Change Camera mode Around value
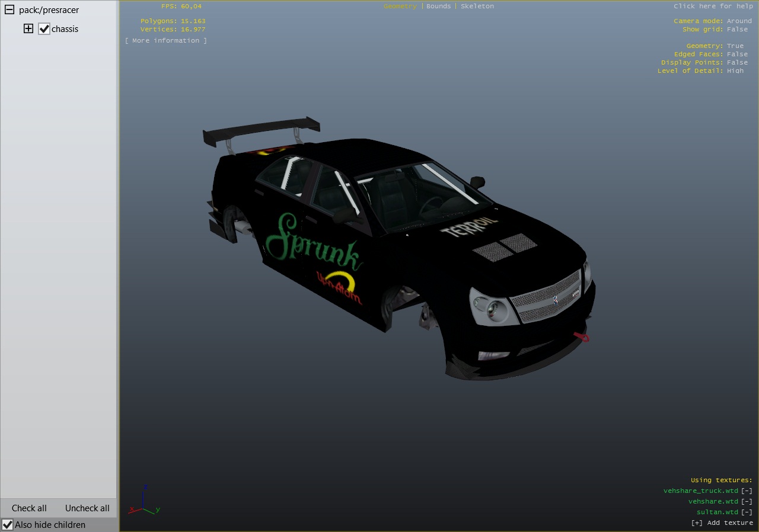The width and height of the screenshot is (759, 532). tap(739, 21)
